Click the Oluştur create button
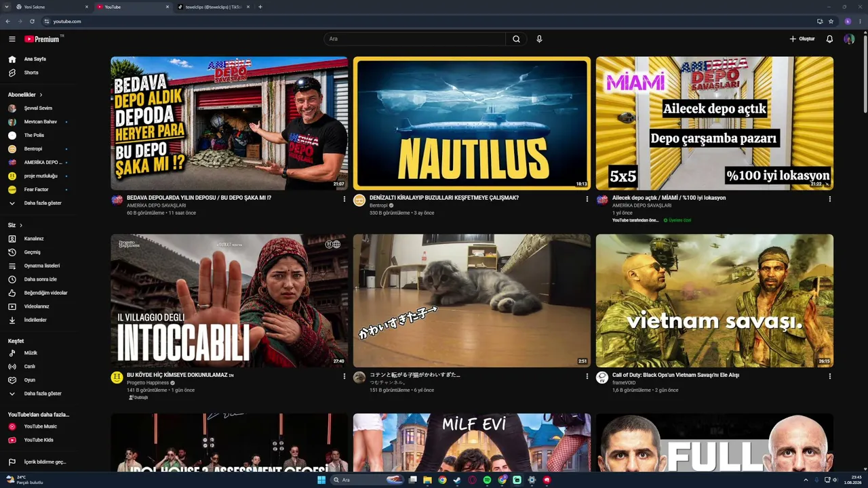The height and width of the screenshot is (488, 868). tap(802, 39)
